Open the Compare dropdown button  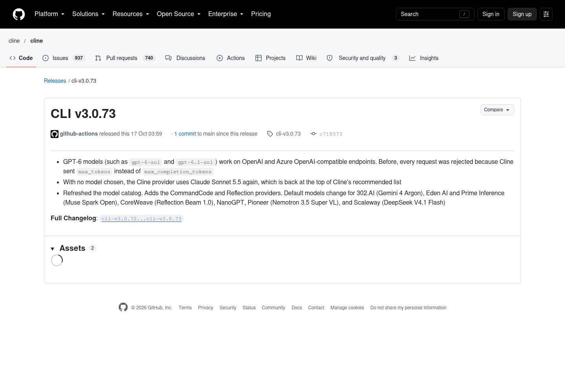point(498,110)
